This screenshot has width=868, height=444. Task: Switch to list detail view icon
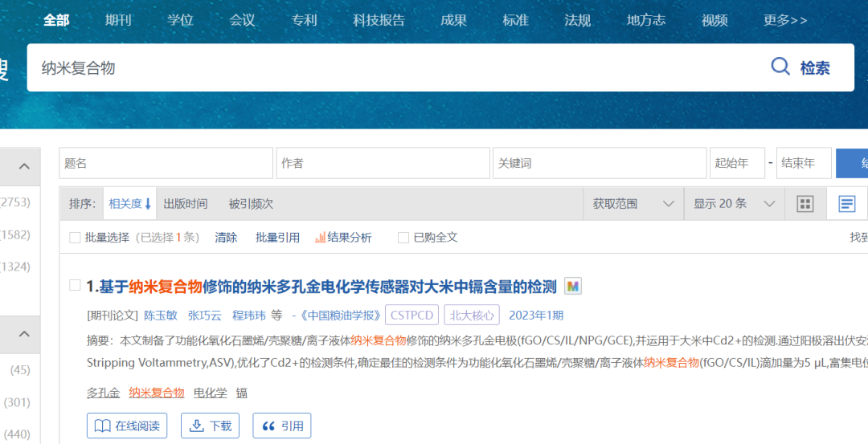point(846,204)
